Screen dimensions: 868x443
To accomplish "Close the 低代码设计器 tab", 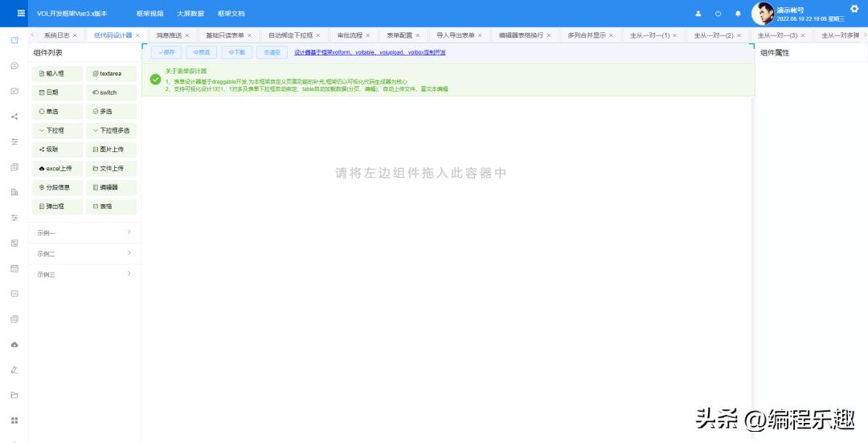I will (x=137, y=35).
